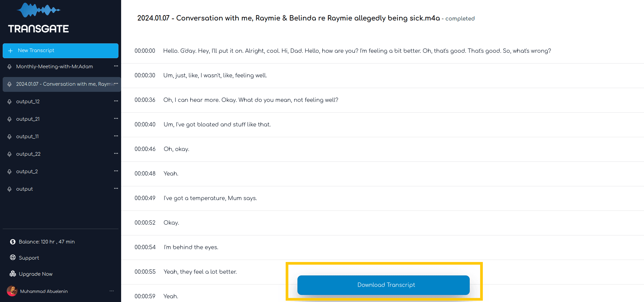Viewport: 644px width, 302px height.
Task: Click the Transgate waveform logo
Action: (x=38, y=10)
